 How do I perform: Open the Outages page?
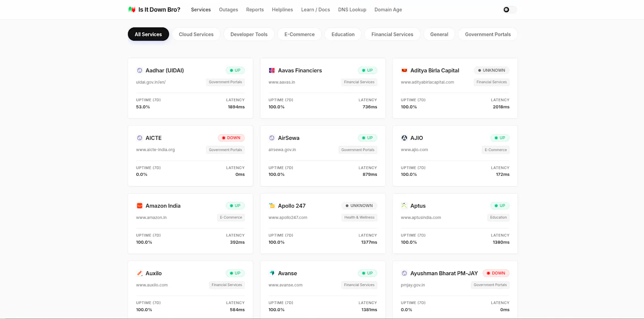pos(228,10)
